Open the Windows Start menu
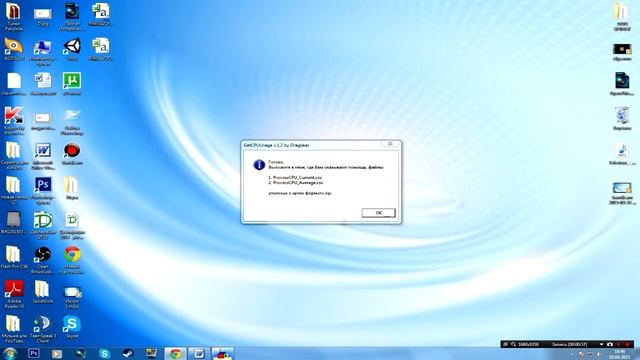The image size is (640, 360). [x=10, y=353]
